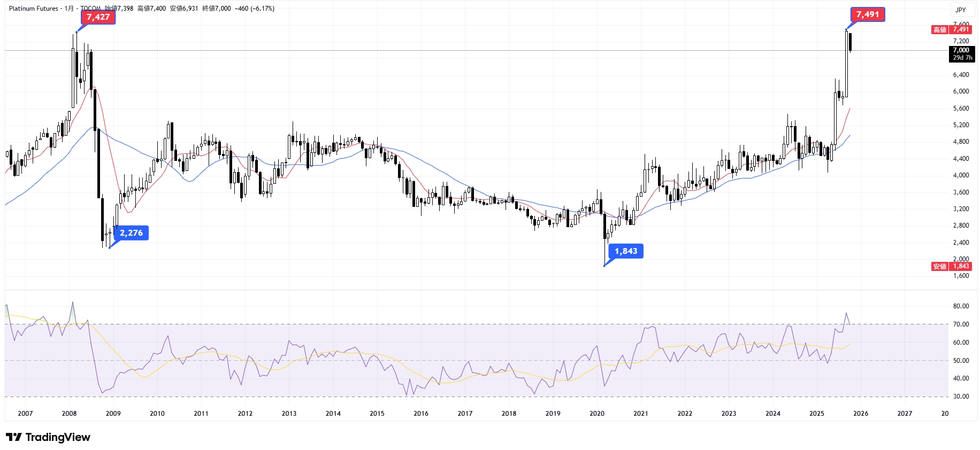The height and width of the screenshot is (450, 980).
Task: Click the red 7,427 peak callout
Action: [x=98, y=17]
